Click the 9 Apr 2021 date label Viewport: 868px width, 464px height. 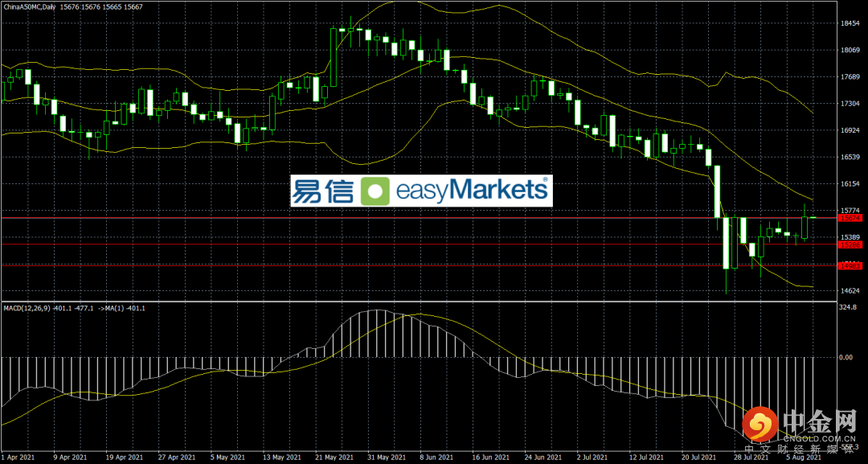tap(71, 458)
